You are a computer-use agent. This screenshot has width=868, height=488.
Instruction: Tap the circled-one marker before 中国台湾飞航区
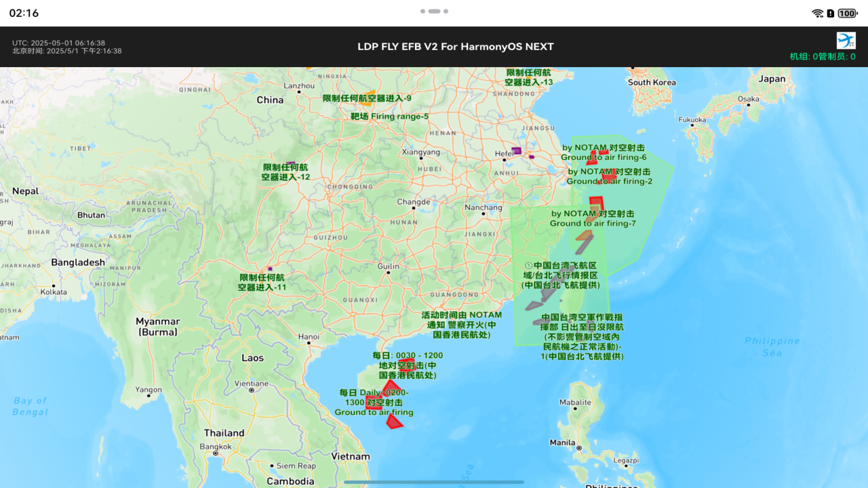[529, 266]
